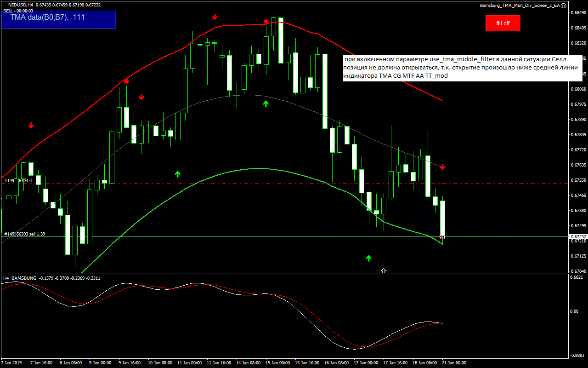Click the 0.67890 price scale value
This screenshot has width=588, height=368.
click(578, 120)
